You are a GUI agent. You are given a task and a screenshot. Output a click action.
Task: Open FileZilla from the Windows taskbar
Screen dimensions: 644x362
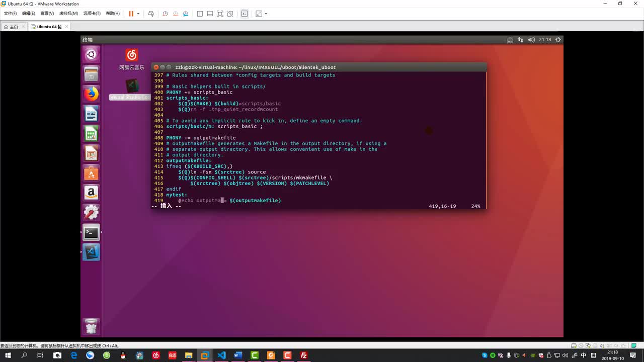coord(304,355)
